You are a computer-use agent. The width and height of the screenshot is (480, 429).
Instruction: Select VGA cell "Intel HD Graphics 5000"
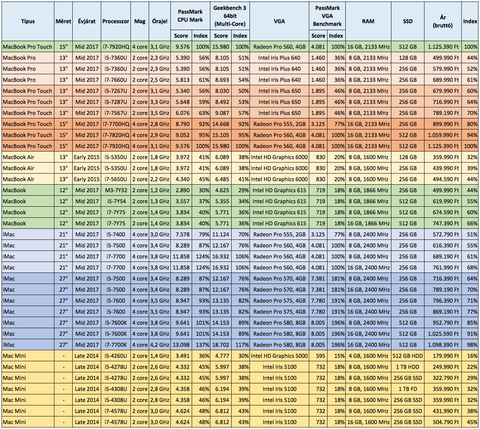(279, 356)
